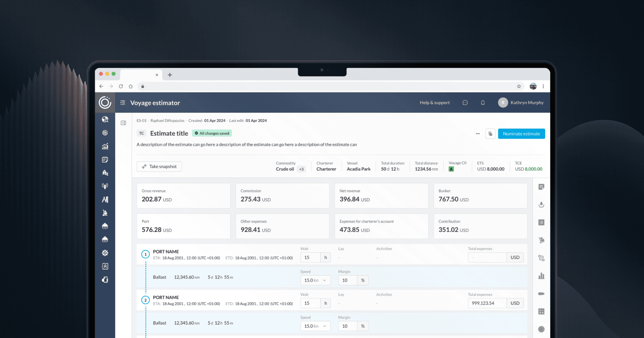Click the Contribution 351.02 USD card
644x338 pixels.
pos(480,226)
